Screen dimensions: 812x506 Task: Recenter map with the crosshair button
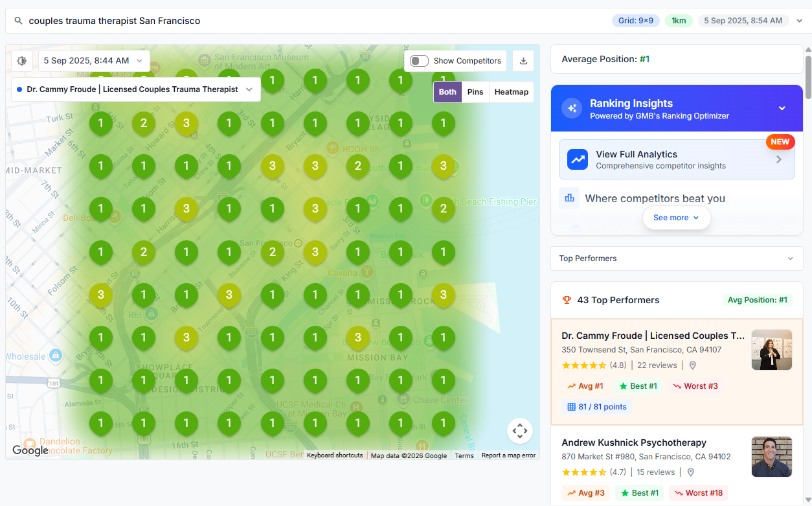click(520, 431)
